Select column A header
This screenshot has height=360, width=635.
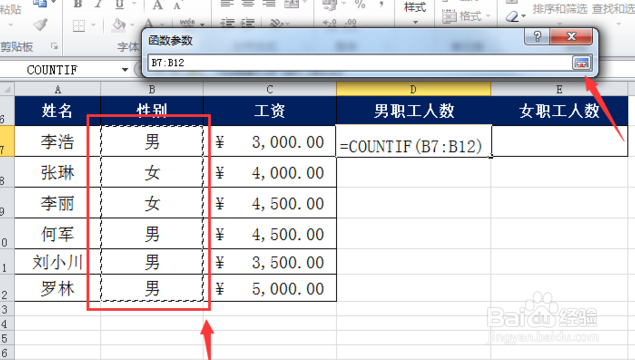point(58,89)
